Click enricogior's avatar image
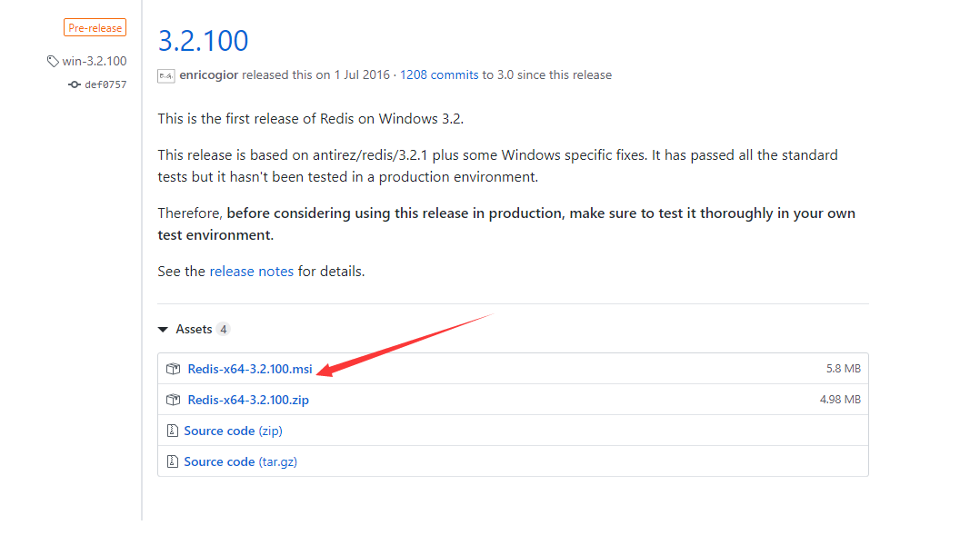980x555 pixels. coord(166,75)
